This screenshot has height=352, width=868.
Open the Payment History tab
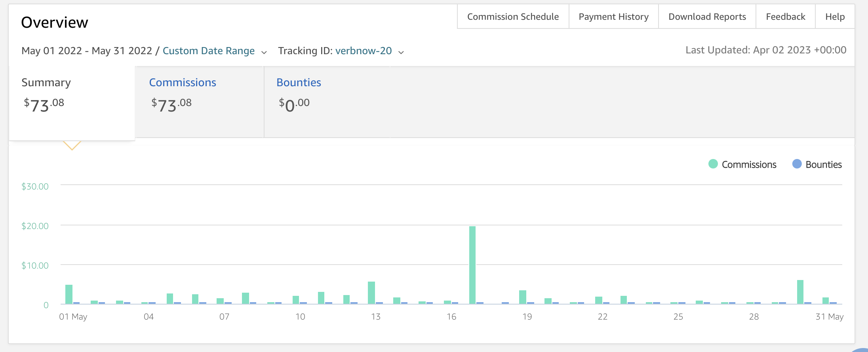click(x=613, y=17)
